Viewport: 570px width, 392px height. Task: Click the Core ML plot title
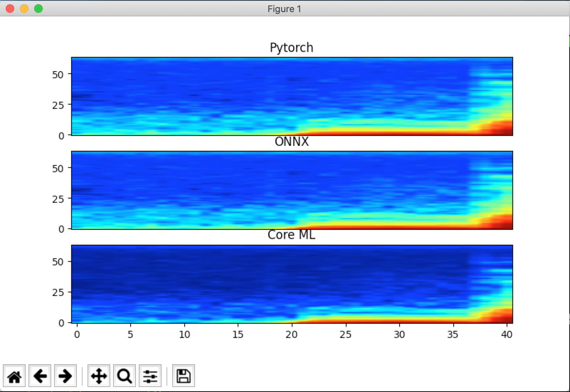click(x=291, y=235)
